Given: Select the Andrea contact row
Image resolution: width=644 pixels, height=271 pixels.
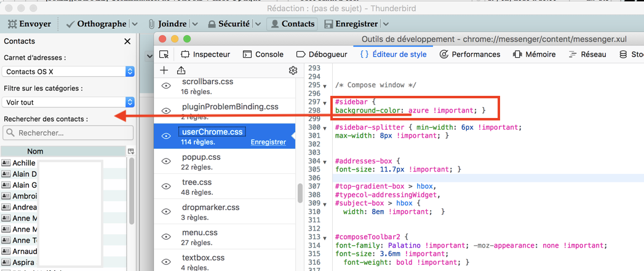Looking at the screenshot, I should 63,207.
